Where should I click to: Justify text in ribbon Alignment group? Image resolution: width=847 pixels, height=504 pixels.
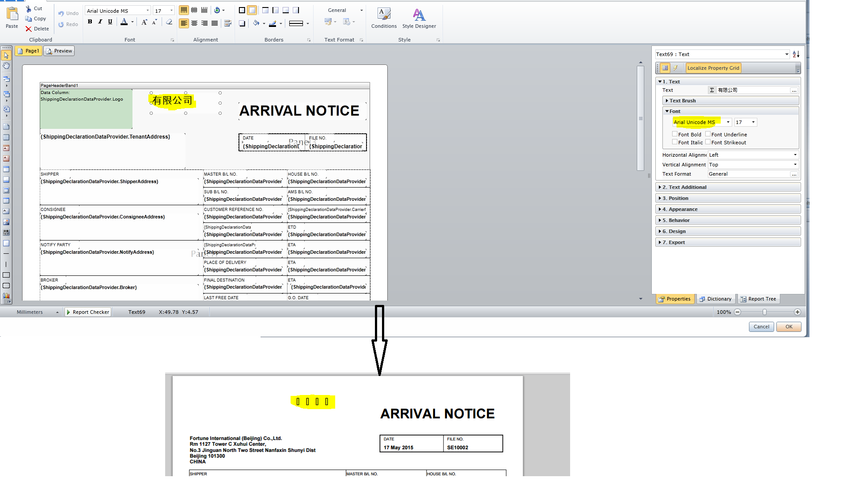click(215, 23)
